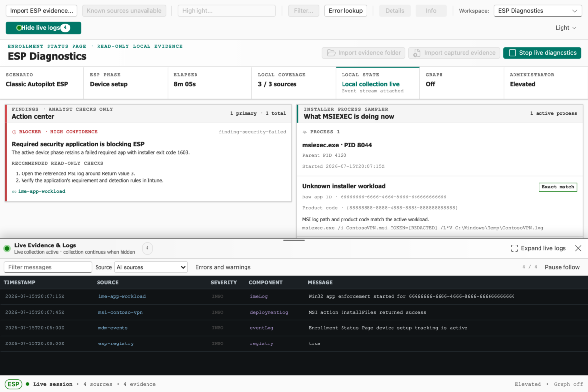Open the Source dropdown showing All sources

(151, 267)
